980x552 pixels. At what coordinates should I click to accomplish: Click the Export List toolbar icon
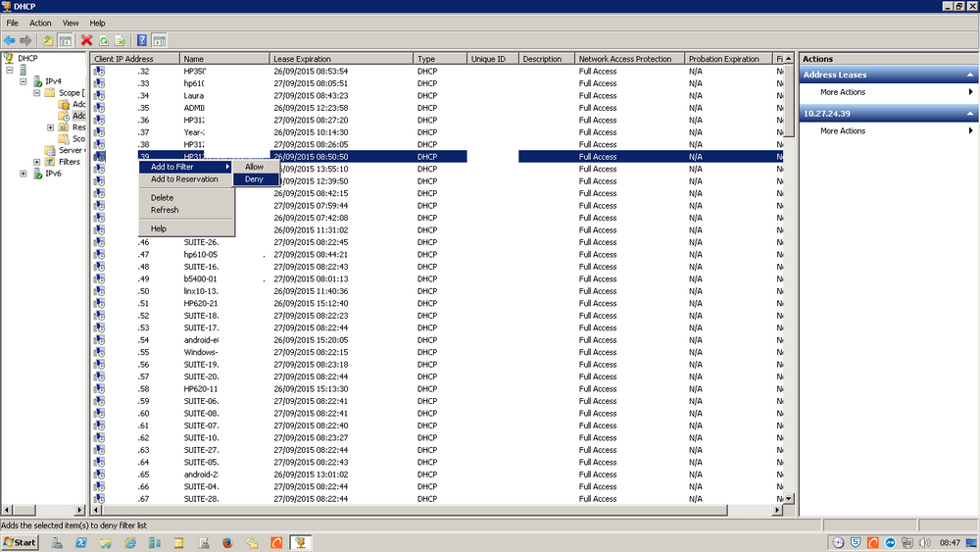click(120, 40)
